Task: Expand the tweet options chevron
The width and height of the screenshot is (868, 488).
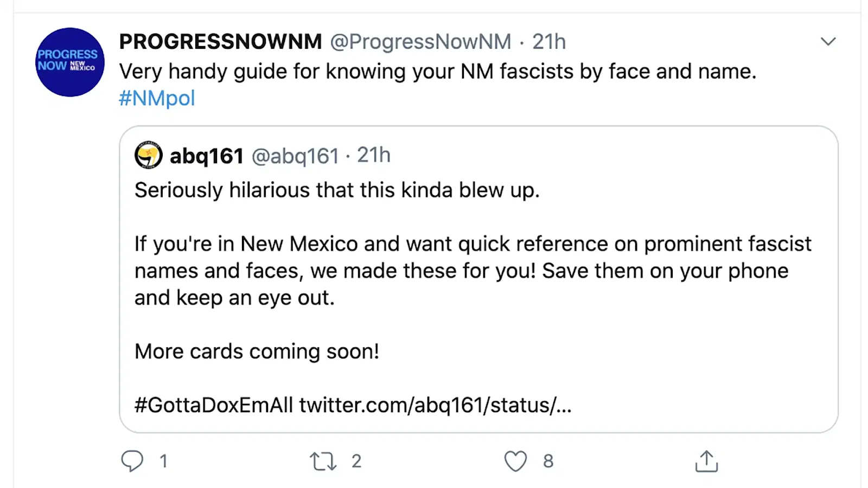Action: pyautogui.click(x=828, y=41)
